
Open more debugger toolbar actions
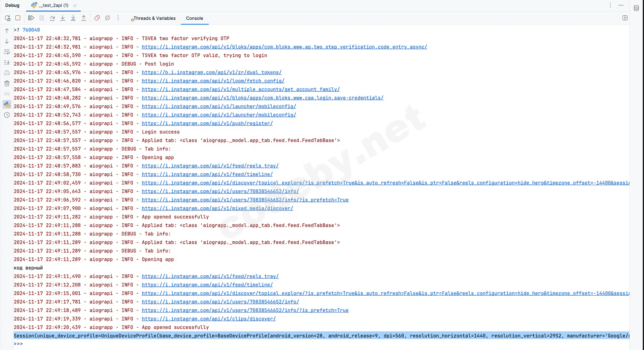pyautogui.click(x=118, y=18)
